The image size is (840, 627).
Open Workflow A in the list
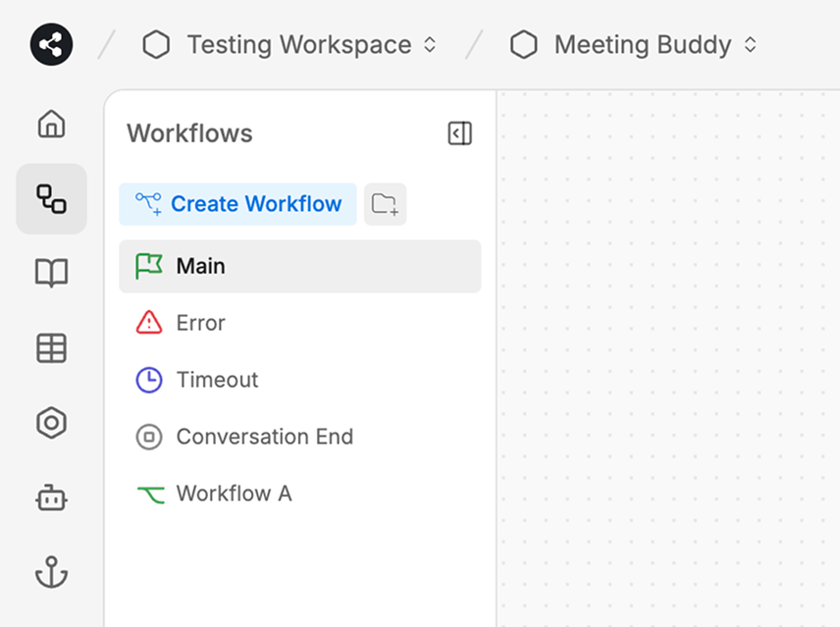(x=234, y=494)
